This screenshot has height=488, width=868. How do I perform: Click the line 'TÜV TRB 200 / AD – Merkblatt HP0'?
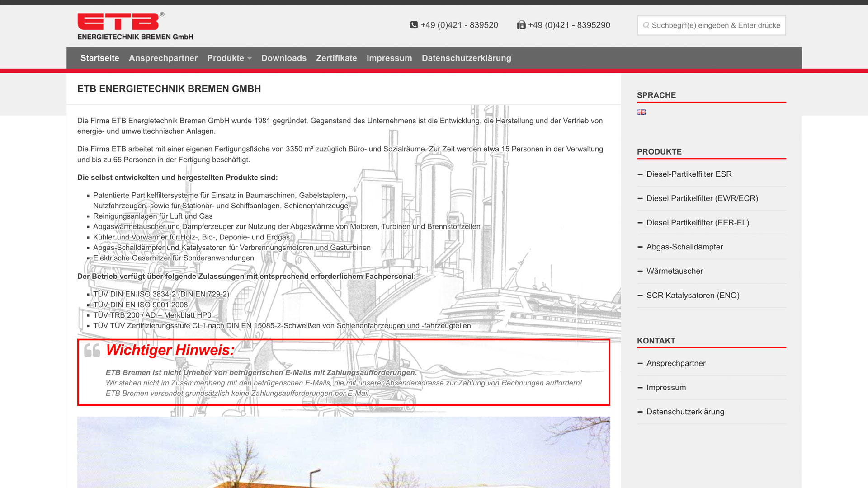152,315
